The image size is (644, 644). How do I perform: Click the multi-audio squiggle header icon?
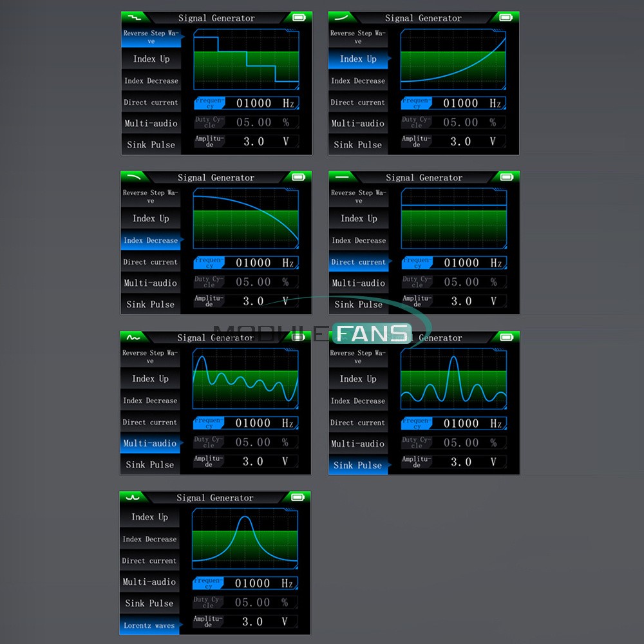(x=133, y=337)
